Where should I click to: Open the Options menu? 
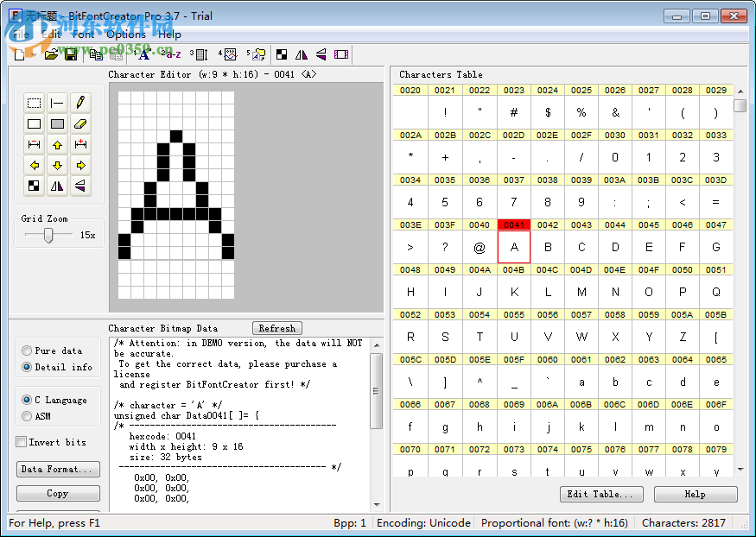126,35
